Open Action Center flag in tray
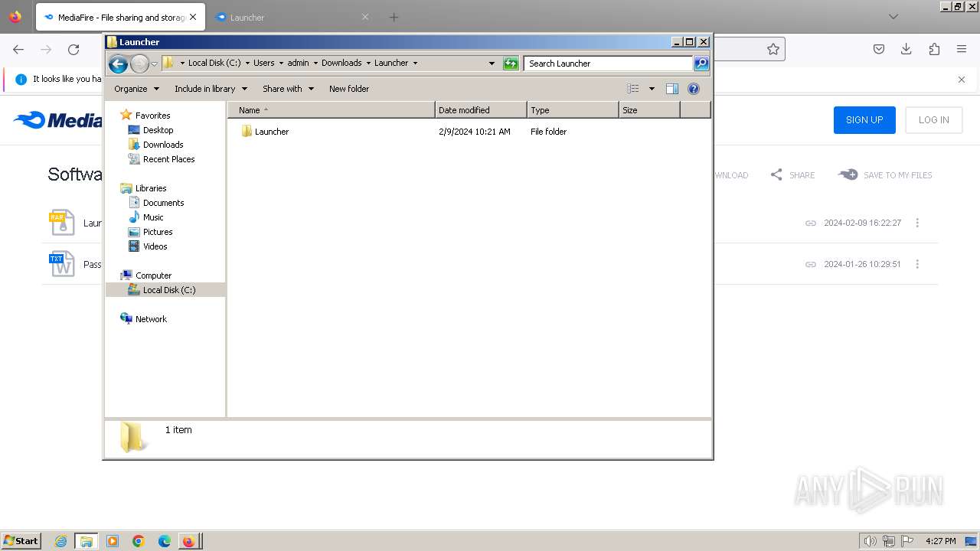 coord(908,541)
